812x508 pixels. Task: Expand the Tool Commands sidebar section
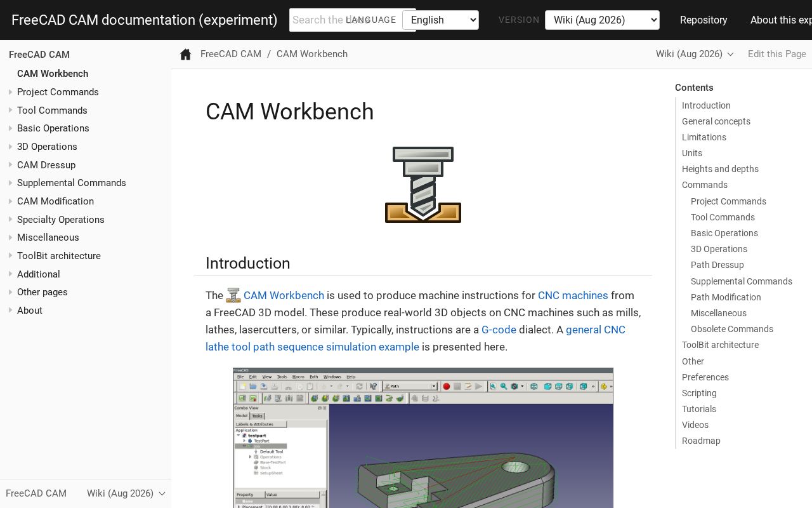(11, 110)
